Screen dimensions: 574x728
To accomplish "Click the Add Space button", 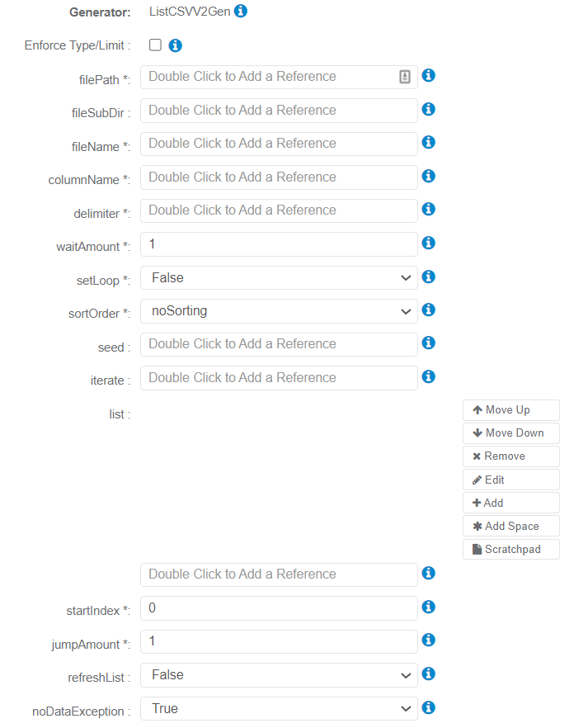I will click(x=510, y=526).
